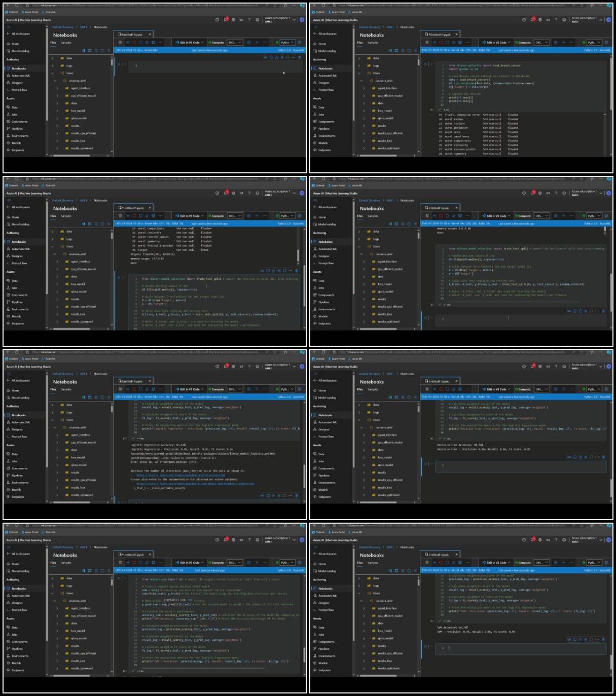Click the run cell arrow in the blank-cell screenshot

(119, 64)
